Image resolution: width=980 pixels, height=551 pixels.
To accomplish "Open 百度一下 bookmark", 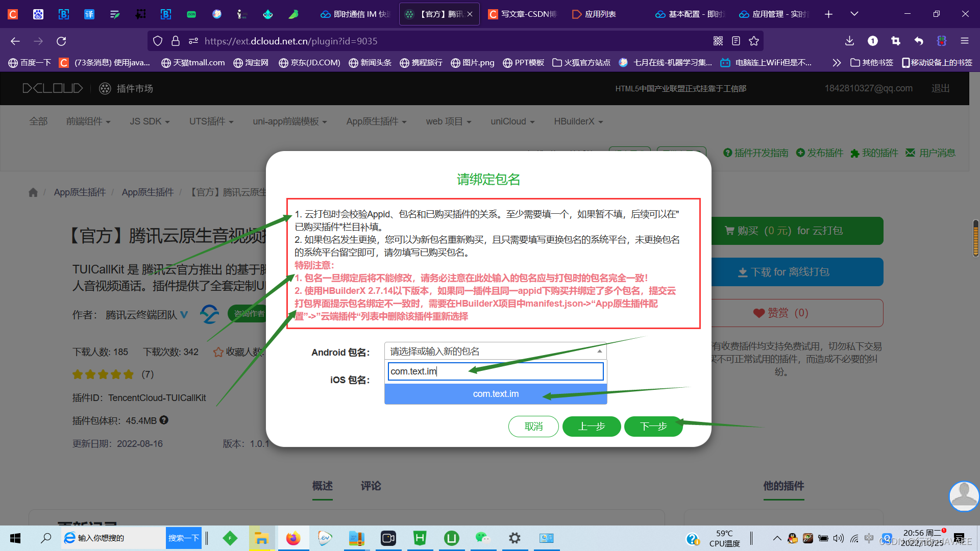I will (30, 62).
